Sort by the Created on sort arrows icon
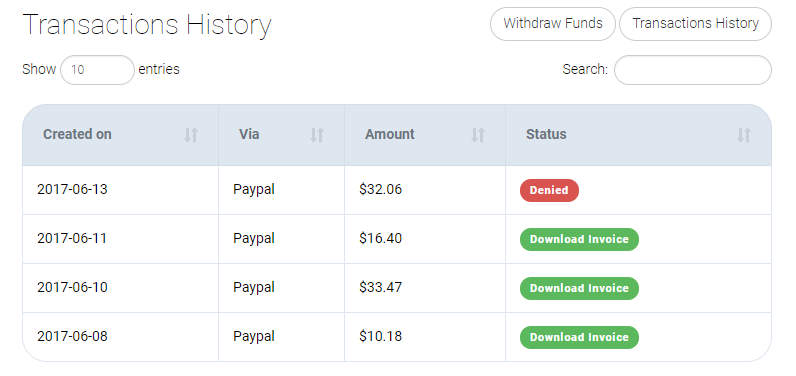 [x=191, y=134]
